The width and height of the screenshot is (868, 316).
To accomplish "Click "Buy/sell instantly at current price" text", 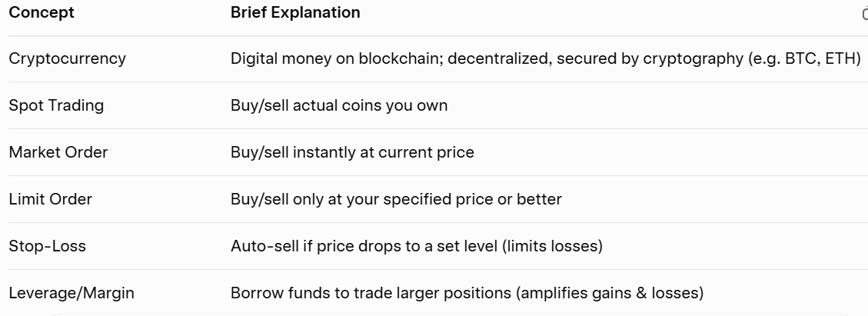I will [352, 152].
